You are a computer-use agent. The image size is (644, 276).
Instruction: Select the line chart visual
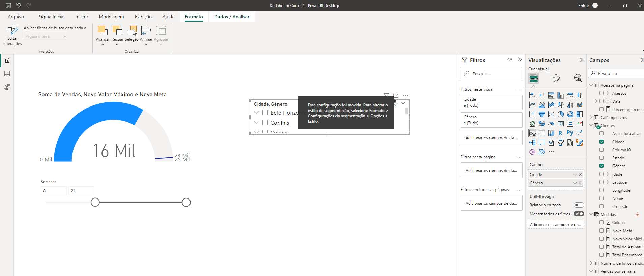(x=532, y=105)
